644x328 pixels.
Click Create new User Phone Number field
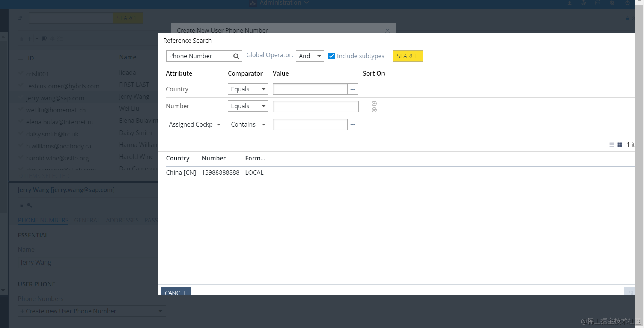coord(86,311)
